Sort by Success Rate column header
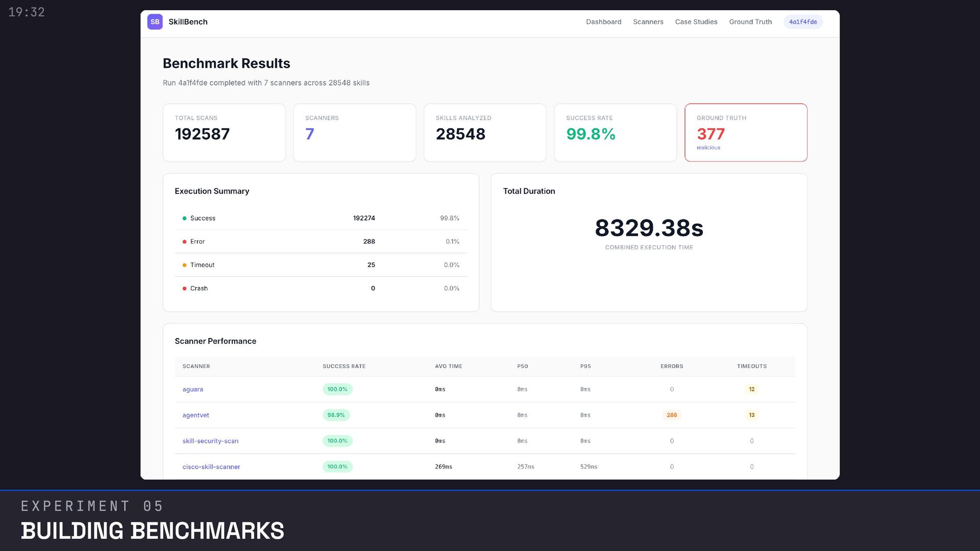The height and width of the screenshot is (551, 980). [344, 366]
